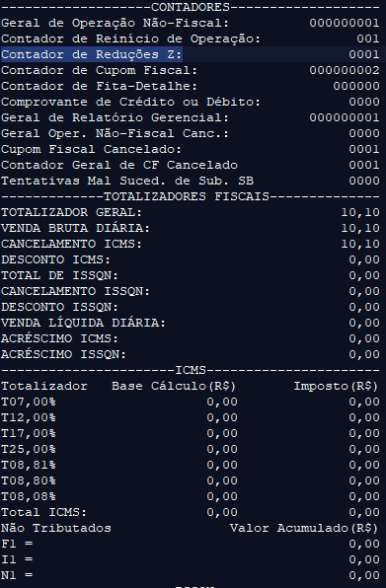Click the T25,00% row label

[29, 449]
